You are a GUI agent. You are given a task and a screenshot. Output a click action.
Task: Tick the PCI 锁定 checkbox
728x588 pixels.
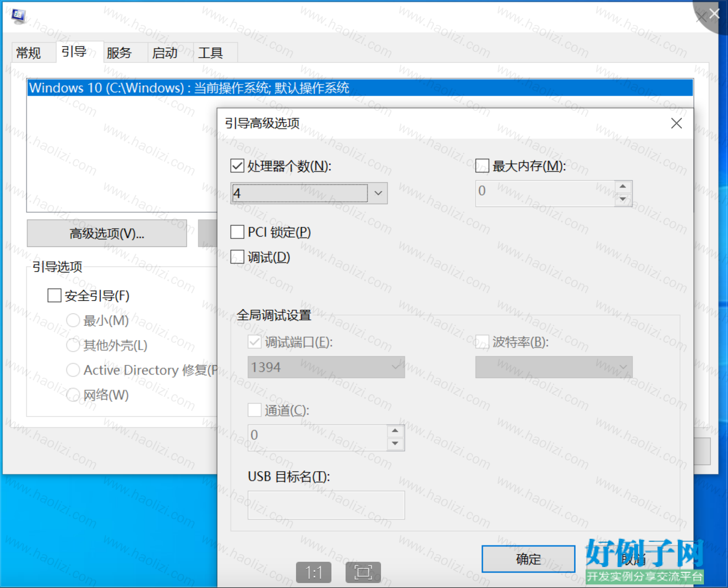pyautogui.click(x=237, y=232)
